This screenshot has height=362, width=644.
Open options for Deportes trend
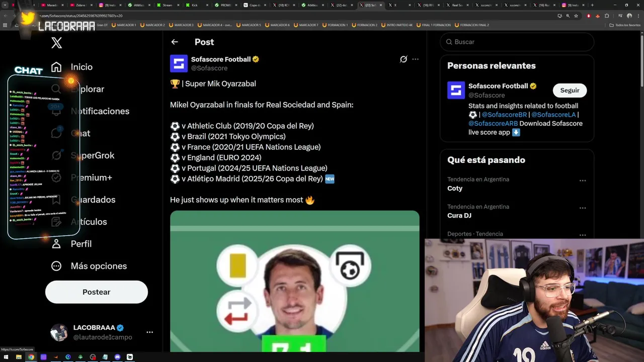click(582, 235)
